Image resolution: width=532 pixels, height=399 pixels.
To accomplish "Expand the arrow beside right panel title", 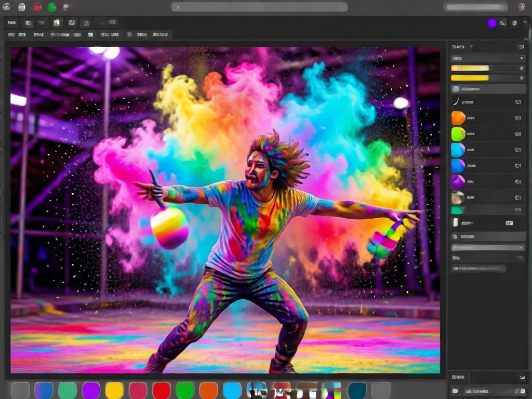I will [x=472, y=46].
